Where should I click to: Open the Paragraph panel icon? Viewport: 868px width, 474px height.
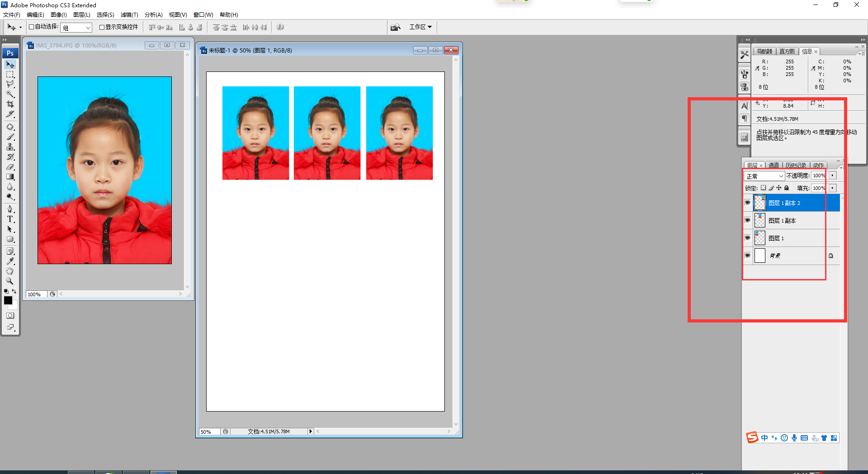click(745, 118)
